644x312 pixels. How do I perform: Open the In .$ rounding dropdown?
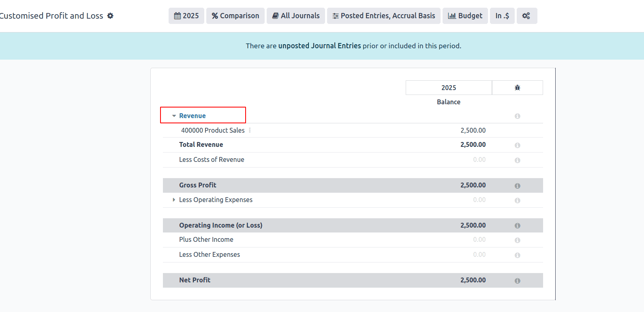(x=502, y=16)
